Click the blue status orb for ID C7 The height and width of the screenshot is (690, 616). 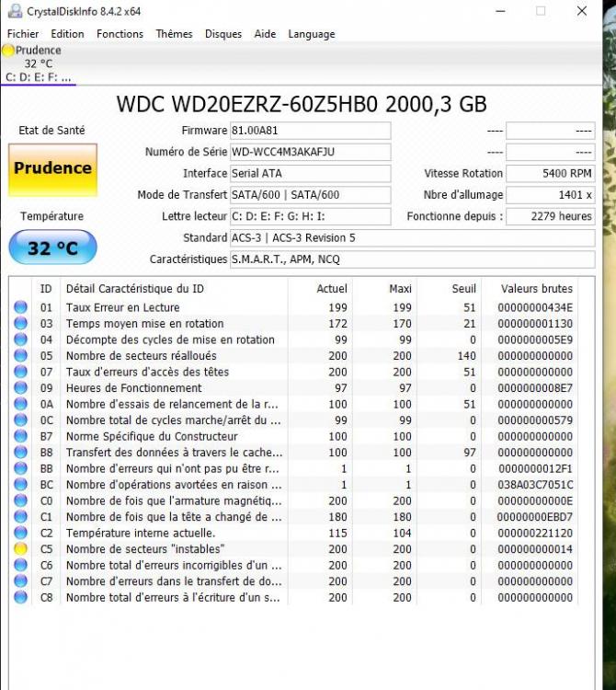point(20,581)
